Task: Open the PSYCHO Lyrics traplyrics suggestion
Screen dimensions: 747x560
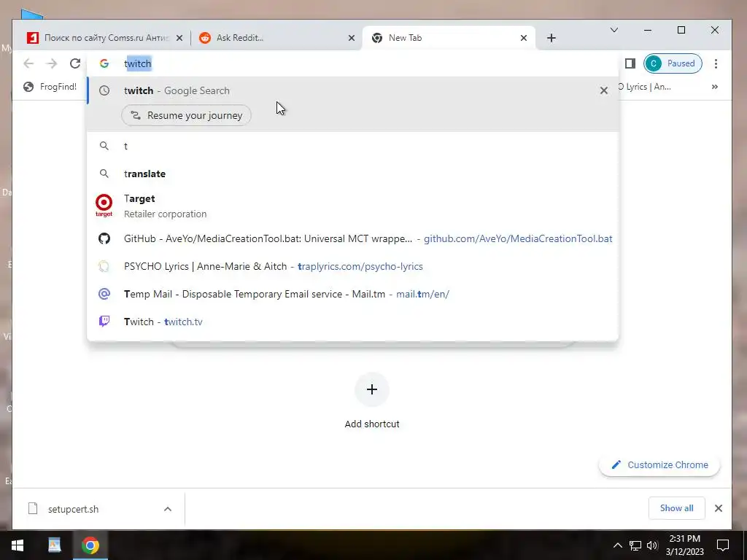Action: [352, 266]
